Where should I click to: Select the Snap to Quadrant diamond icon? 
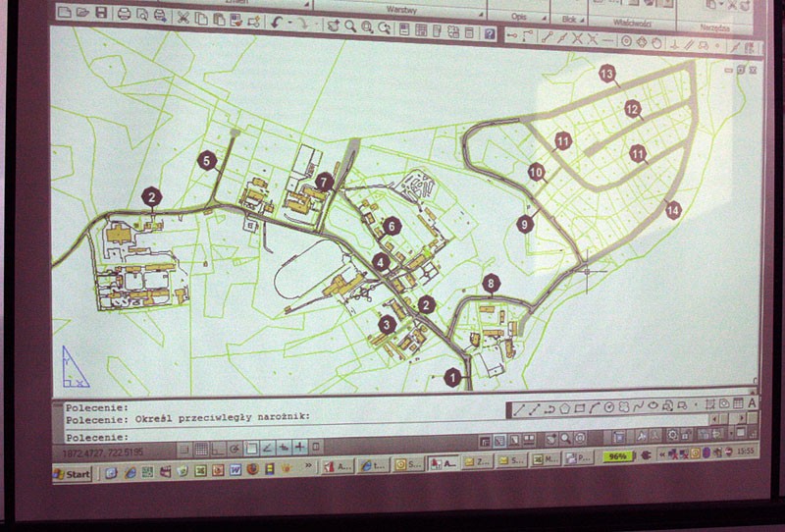tap(642, 42)
